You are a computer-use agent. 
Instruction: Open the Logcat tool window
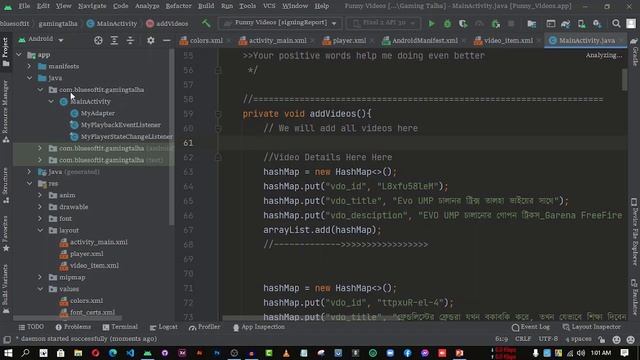[x=164, y=327]
